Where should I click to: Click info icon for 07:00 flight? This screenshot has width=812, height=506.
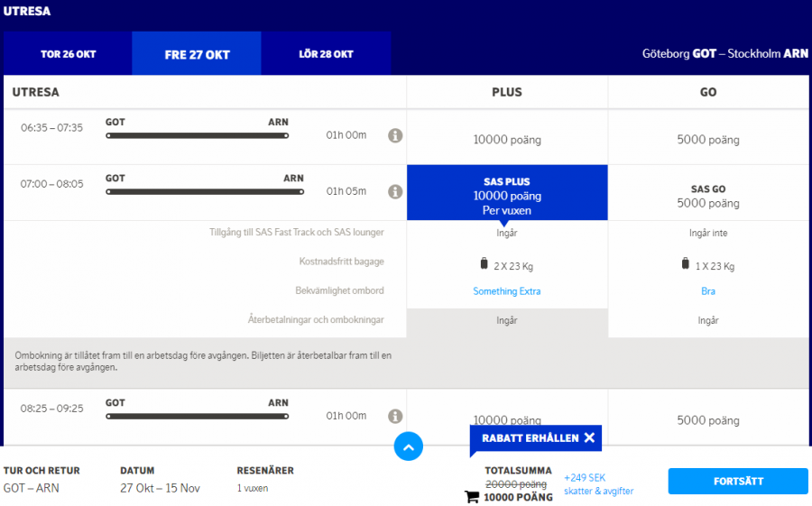click(x=395, y=191)
